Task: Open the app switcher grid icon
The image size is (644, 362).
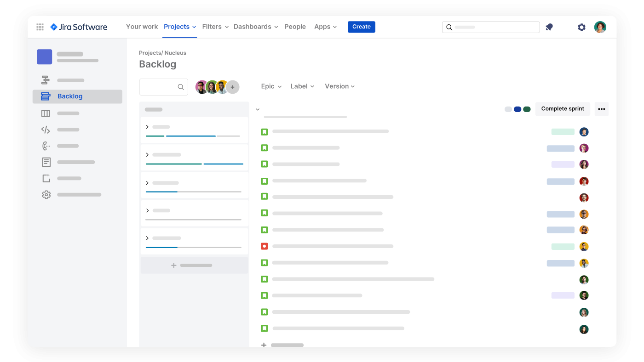Action: pyautogui.click(x=40, y=27)
